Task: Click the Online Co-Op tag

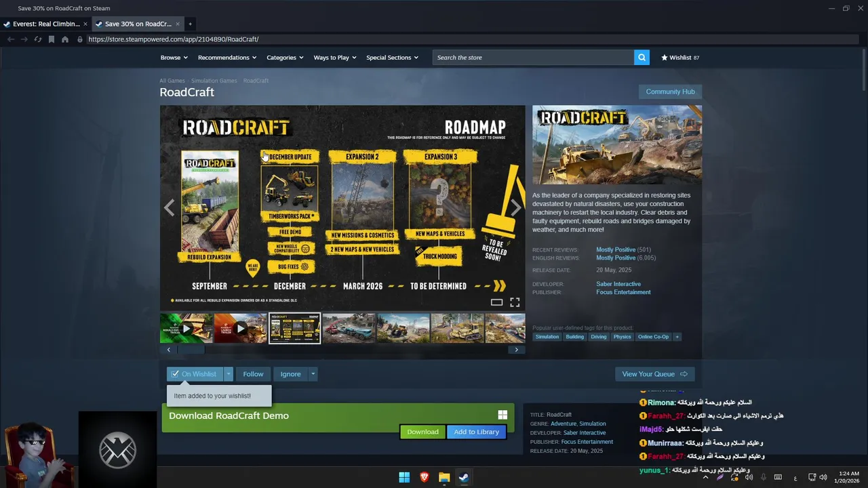Action: [653, 337]
